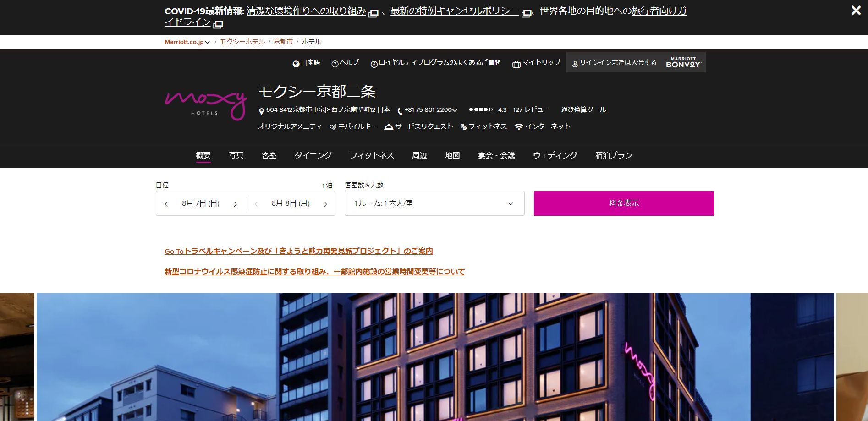The height and width of the screenshot is (421, 868).
Task: Open the ダイニング tab
Action: 313,155
